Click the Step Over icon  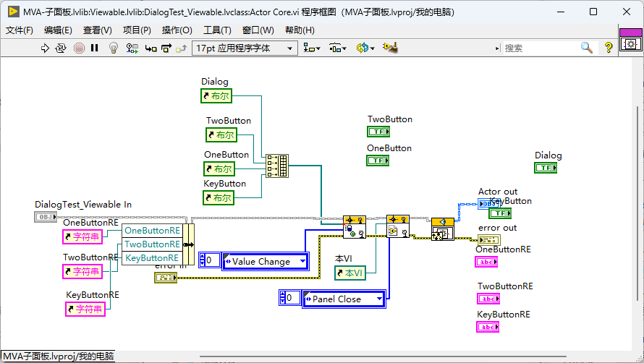pyautogui.click(x=166, y=48)
